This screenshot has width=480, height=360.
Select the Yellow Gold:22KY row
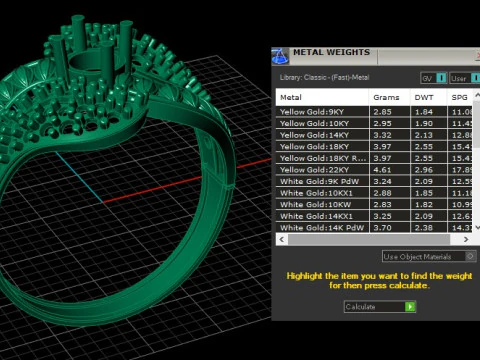(374, 170)
